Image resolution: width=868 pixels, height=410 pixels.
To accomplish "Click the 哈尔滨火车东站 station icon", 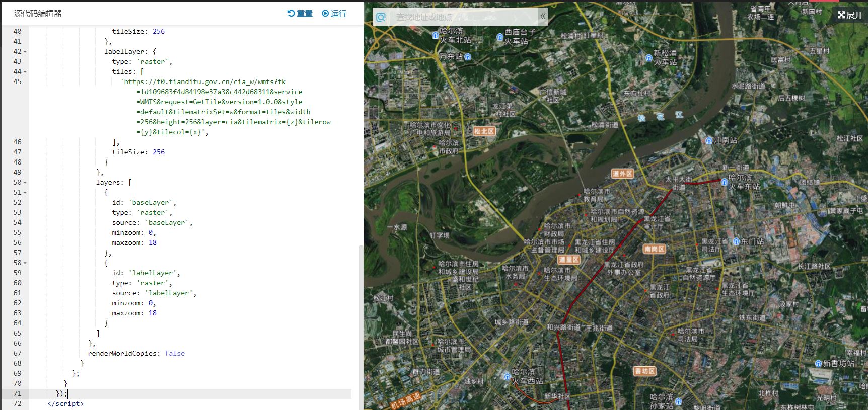I will tap(725, 182).
